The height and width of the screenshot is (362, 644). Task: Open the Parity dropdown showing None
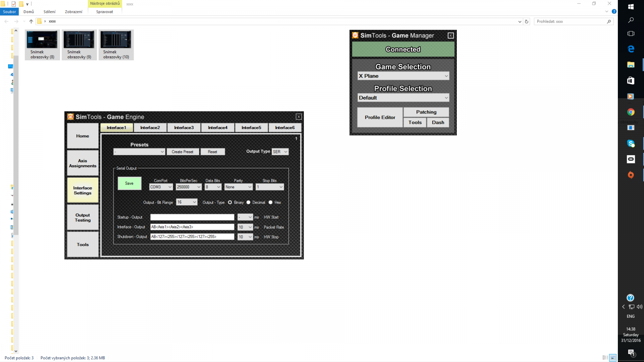pos(238,187)
